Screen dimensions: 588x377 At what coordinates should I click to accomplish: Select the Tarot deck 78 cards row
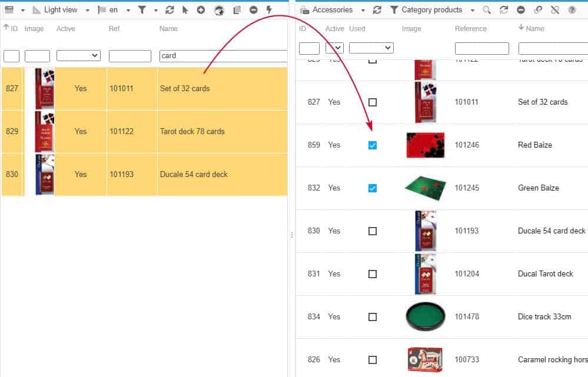[x=192, y=132]
